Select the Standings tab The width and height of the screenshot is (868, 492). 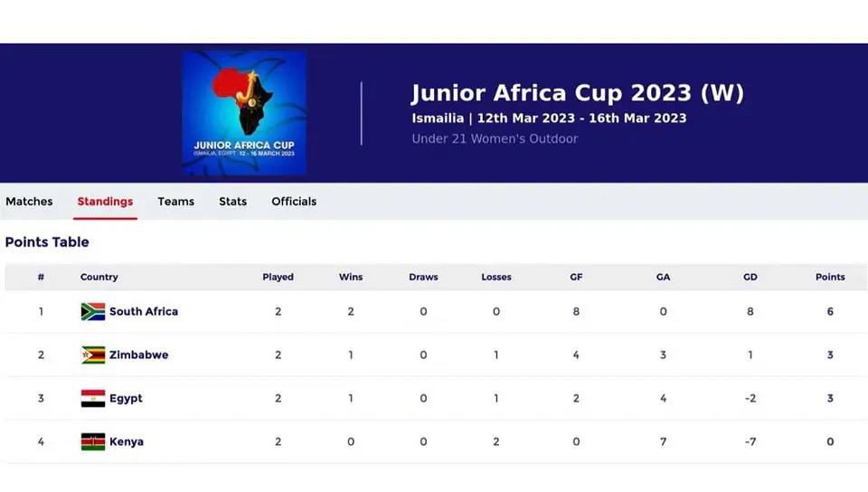pyautogui.click(x=105, y=202)
